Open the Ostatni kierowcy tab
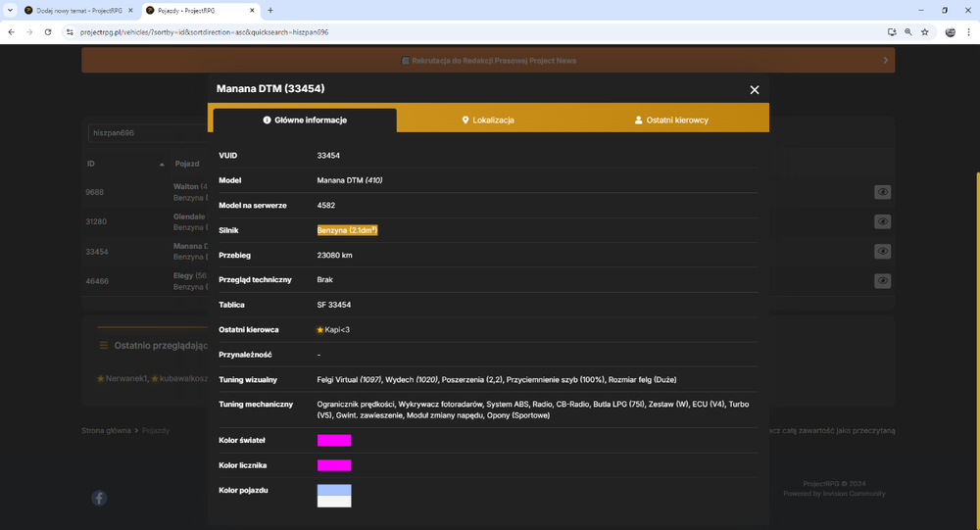Viewport: 980px width, 530px height. [x=672, y=120]
